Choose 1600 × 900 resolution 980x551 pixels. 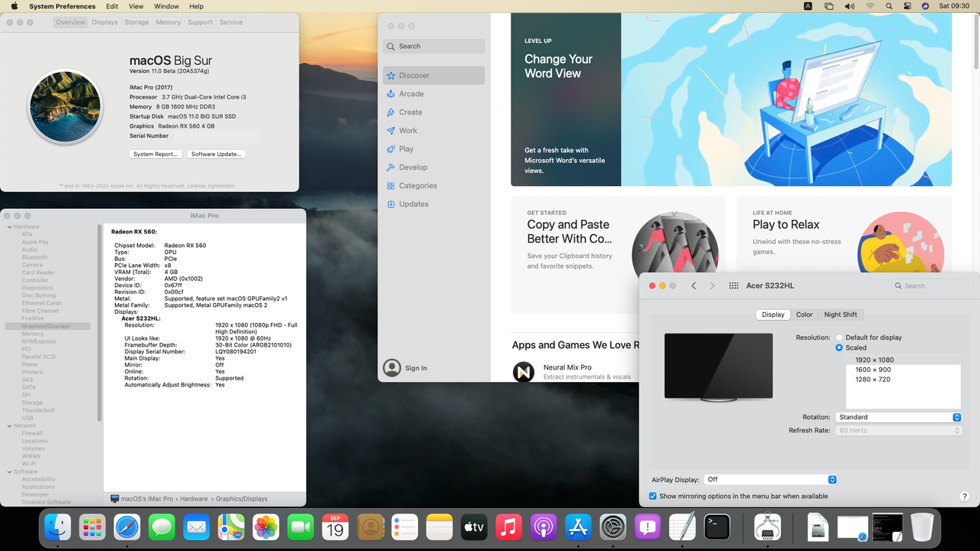click(903, 370)
